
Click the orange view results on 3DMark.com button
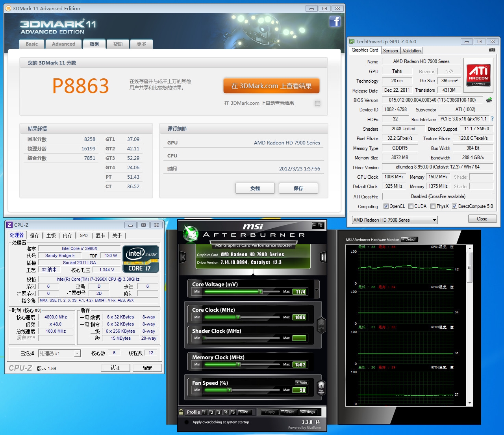tap(271, 86)
